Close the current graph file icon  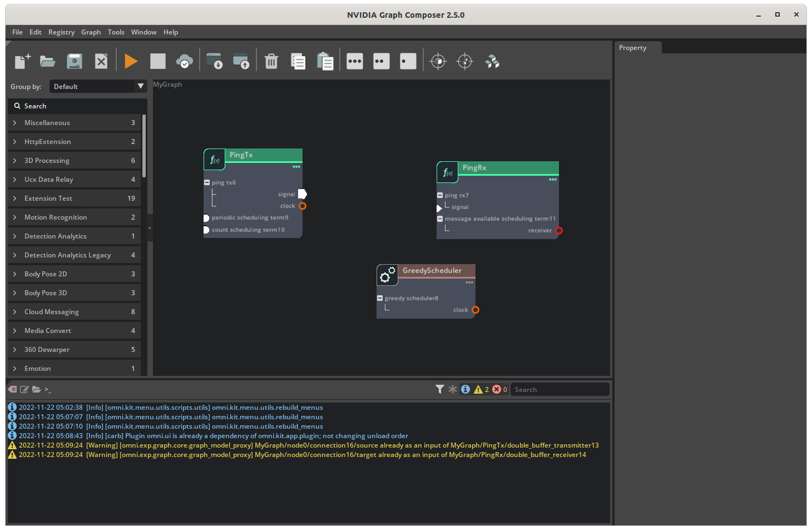click(101, 61)
